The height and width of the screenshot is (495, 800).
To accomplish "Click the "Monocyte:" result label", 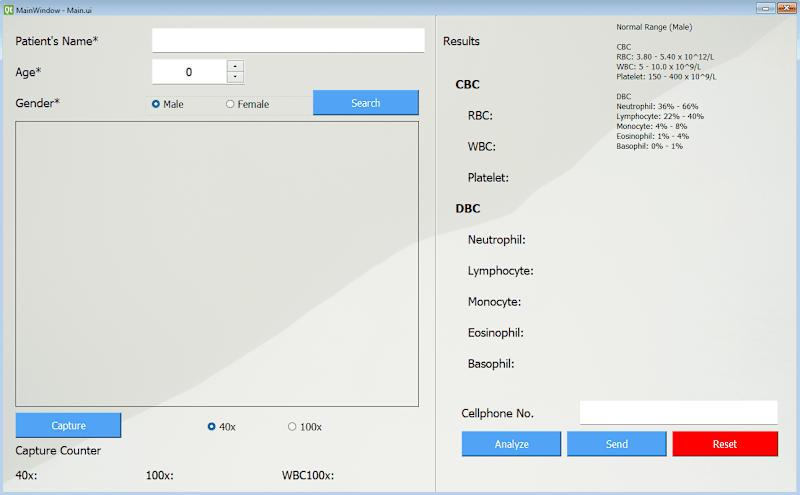I will (494, 302).
